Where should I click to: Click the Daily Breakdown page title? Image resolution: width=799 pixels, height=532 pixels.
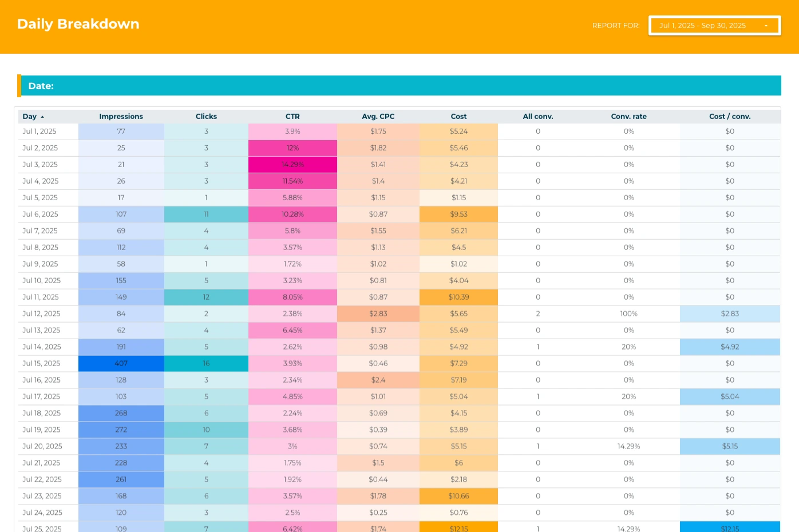click(x=78, y=24)
